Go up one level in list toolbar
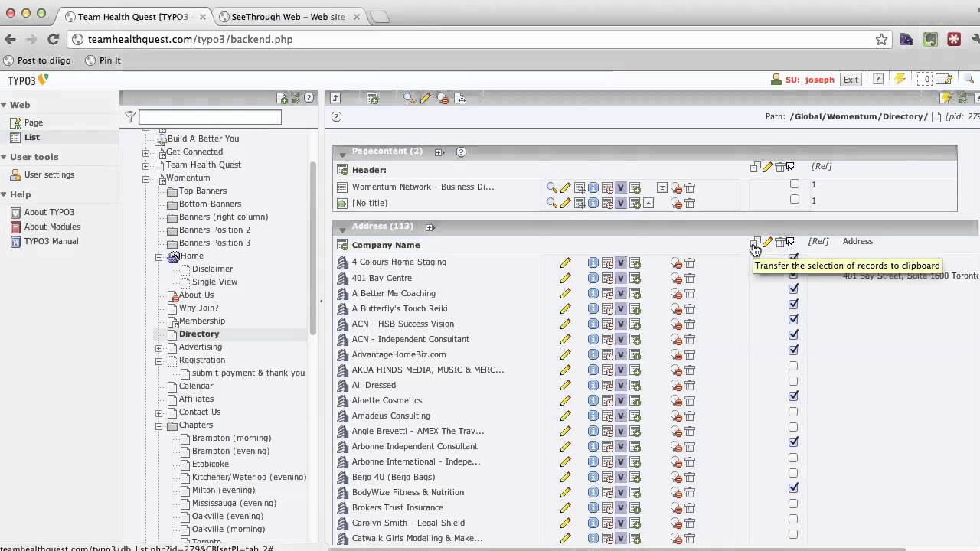Viewport: 980px width, 551px height. click(x=335, y=98)
